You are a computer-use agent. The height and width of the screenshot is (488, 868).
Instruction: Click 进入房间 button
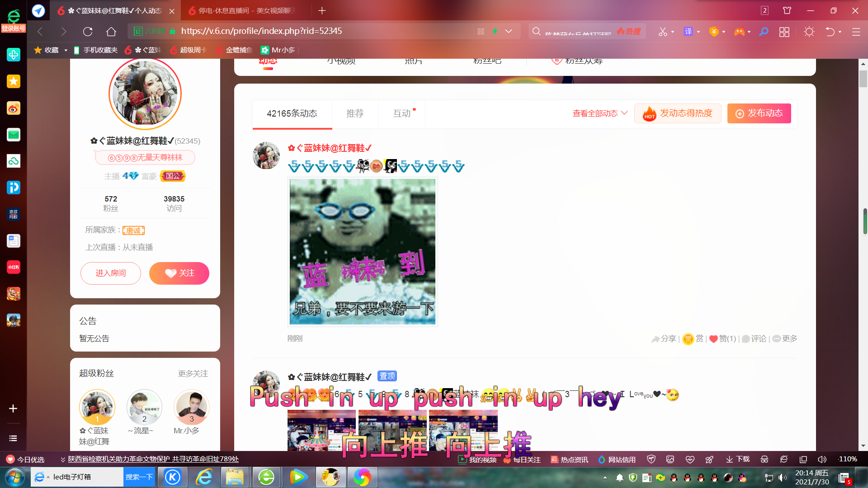[x=111, y=273]
